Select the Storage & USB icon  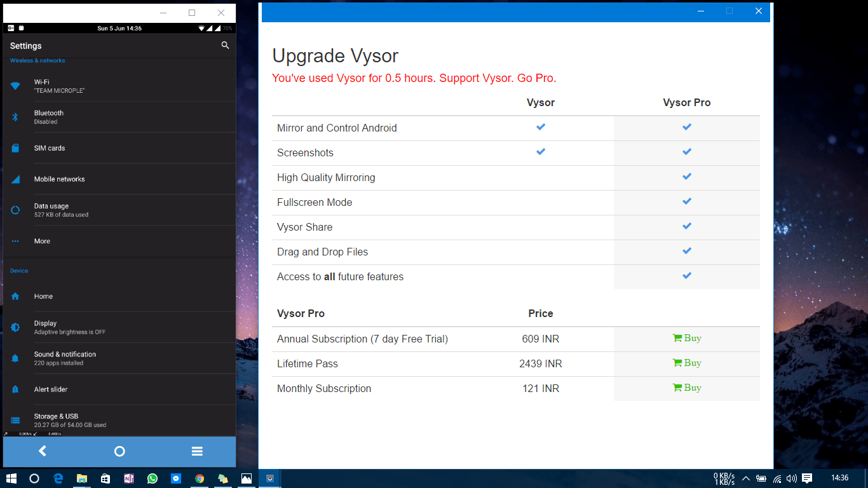tap(15, 420)
